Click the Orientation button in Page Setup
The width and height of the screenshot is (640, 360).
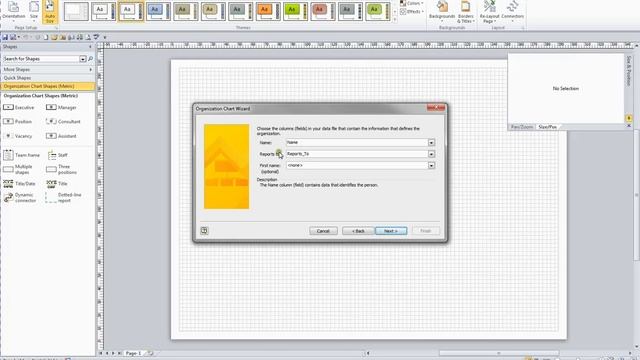pyautogui.click(x=13, y=11)
